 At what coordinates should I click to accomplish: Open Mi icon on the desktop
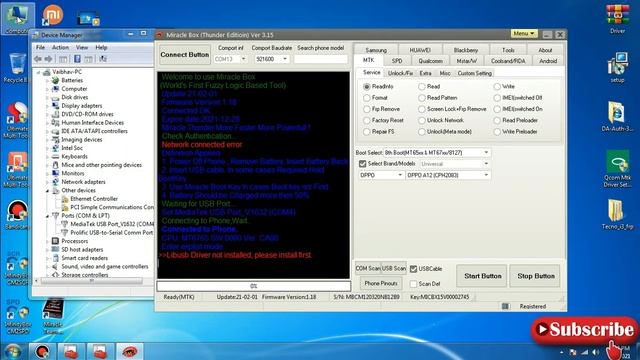click(53, 15)
